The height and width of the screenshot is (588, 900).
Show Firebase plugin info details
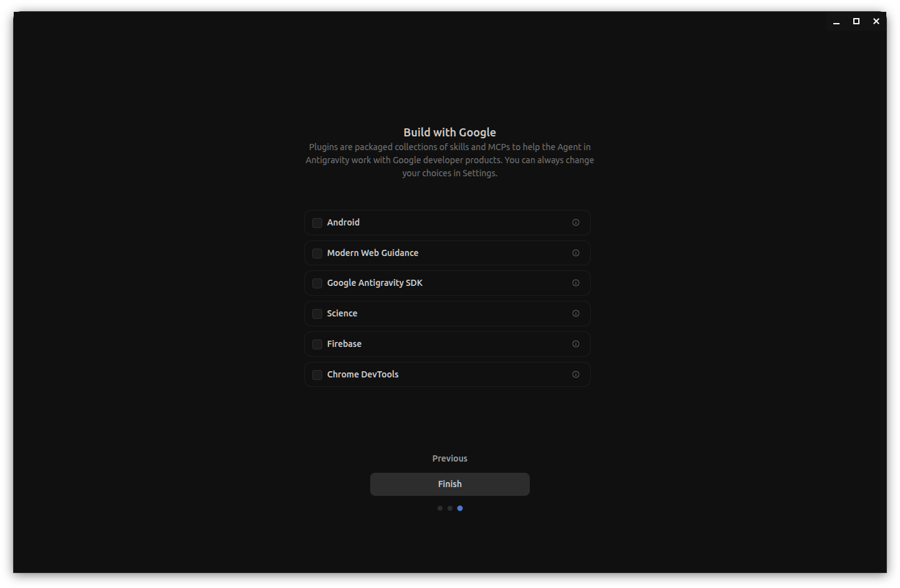click(x=576, y=344)
